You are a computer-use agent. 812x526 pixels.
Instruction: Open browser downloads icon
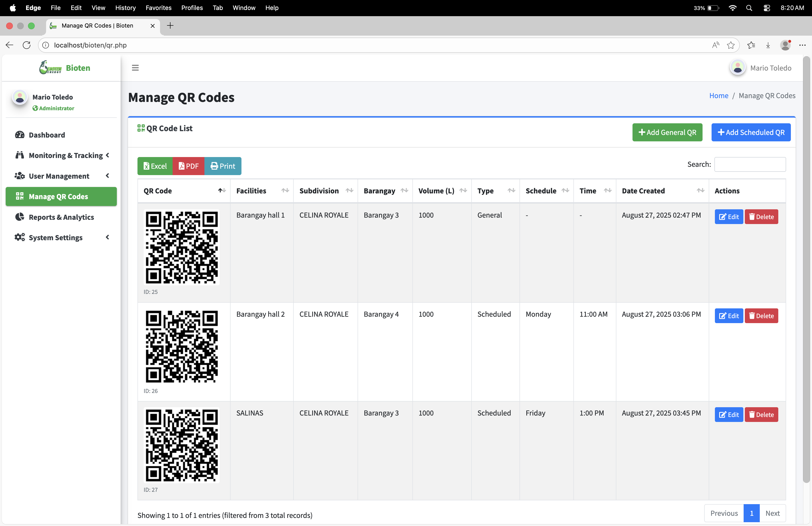tap(768, 45)
